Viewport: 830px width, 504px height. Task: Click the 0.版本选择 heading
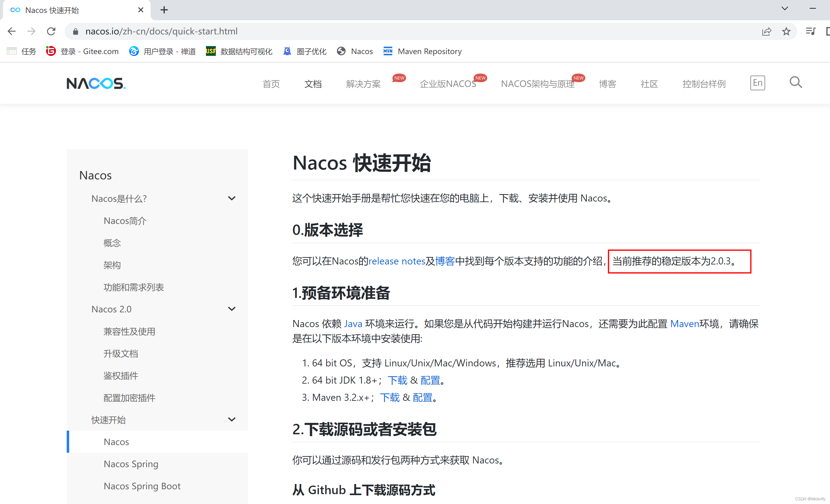327,230
